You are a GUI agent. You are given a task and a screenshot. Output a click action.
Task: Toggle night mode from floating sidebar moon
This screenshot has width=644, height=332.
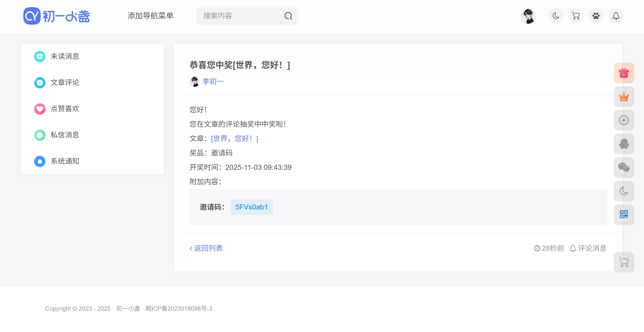click(x=624, y=191)
